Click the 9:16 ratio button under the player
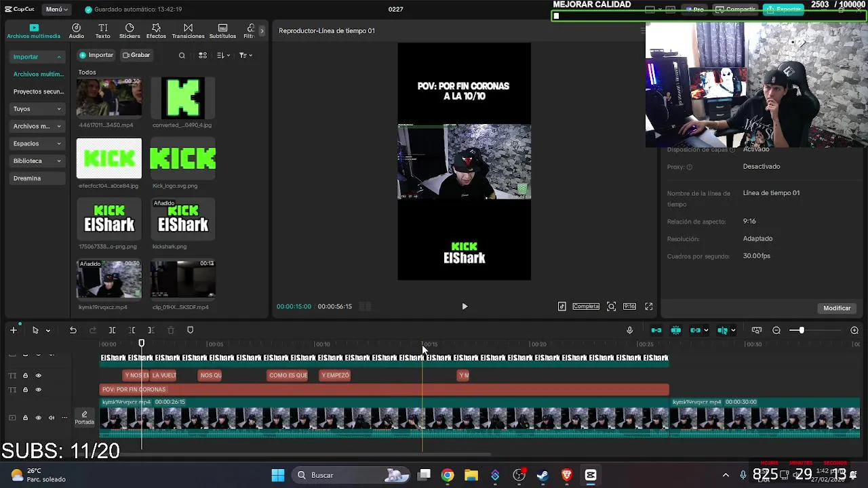Screen dimensions: 868x488 630,306
